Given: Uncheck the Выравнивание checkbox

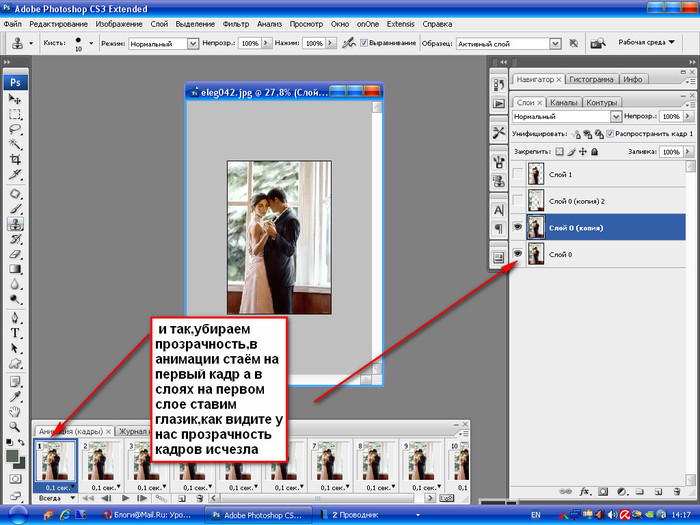Looking at the screenshot, I should (x=364, y=43).
